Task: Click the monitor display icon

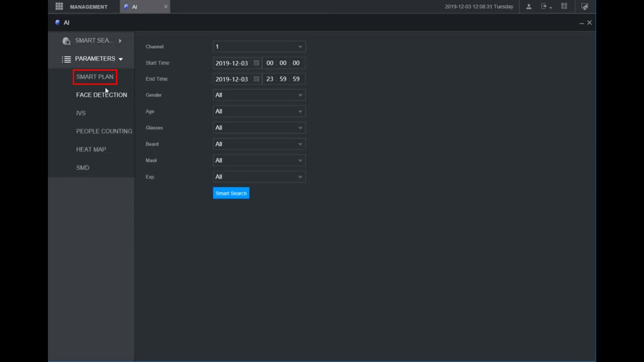Action: [x=585, y=6]
